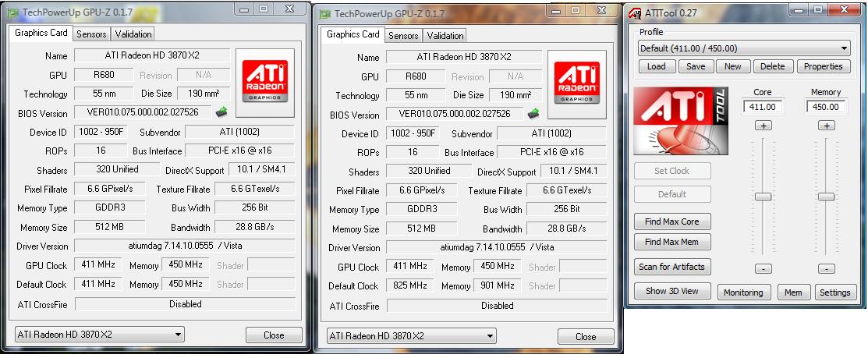Increase Memory clock with plus button
868x358 pixels.
click(827, 126)
